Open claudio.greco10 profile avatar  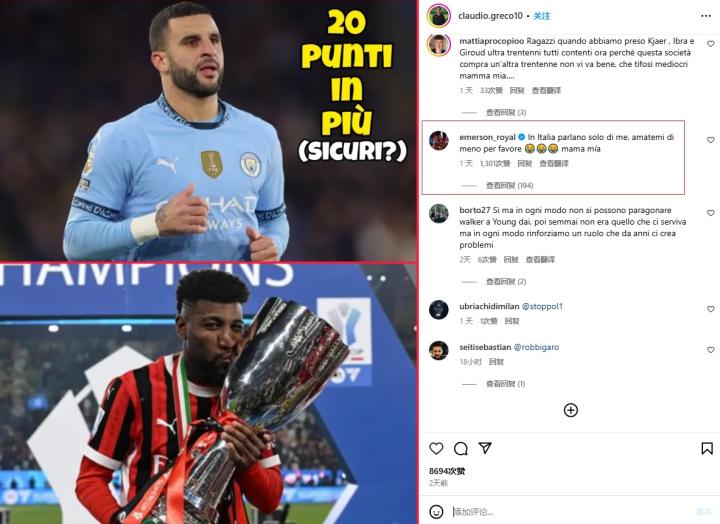[439, 16]
